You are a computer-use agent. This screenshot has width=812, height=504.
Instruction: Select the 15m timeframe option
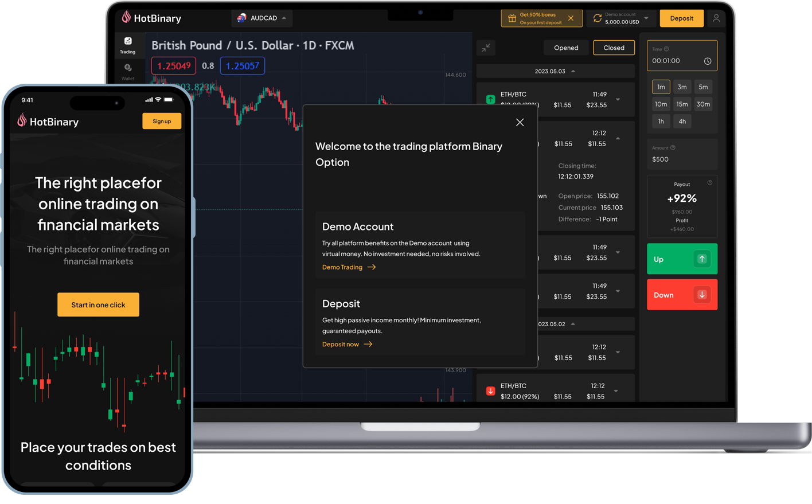[682, 104]
